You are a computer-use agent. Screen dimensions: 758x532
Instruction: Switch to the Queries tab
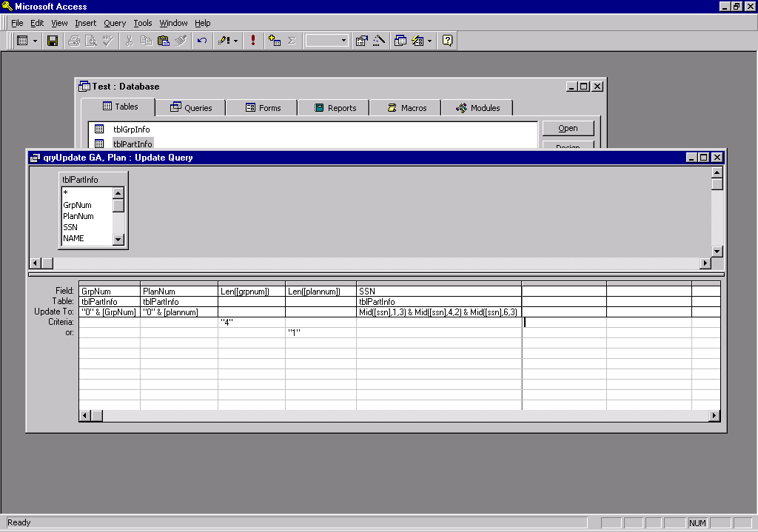click(x=191, y=108)
